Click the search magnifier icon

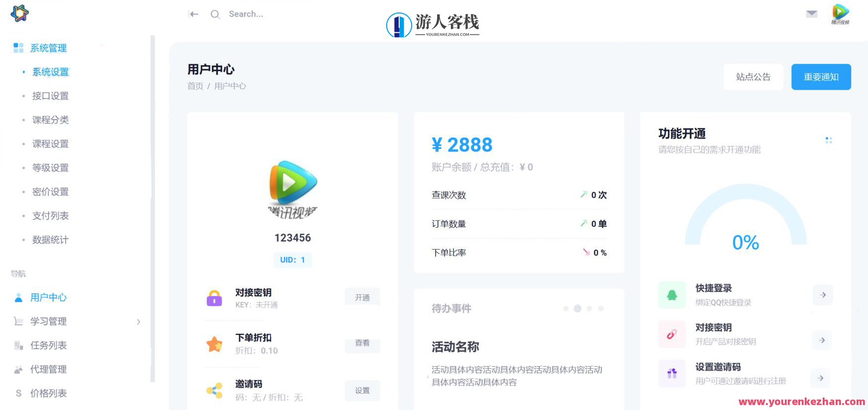(x=215, y=14)
